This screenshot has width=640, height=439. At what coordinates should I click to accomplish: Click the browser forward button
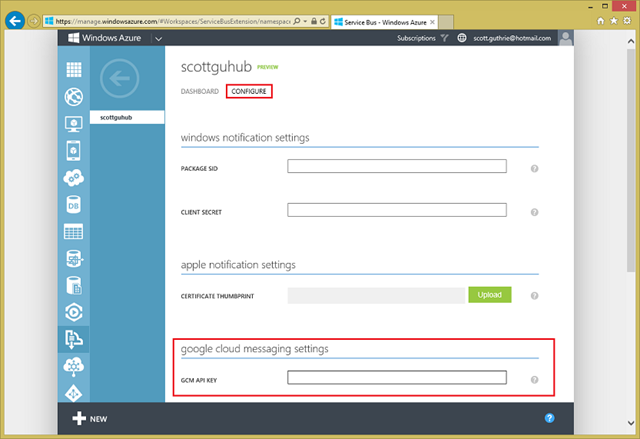(33, 21)
